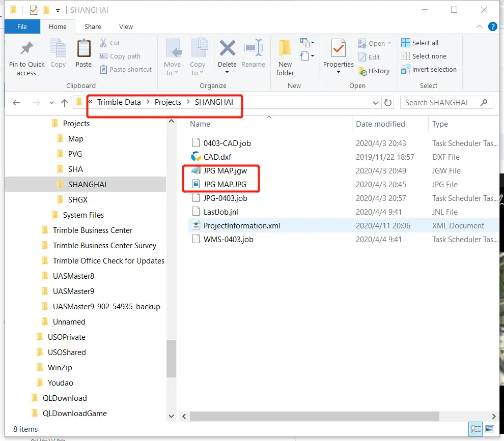The height and width of the screenshot is (441, 504).
Task: Click the Pin to Quick access icon
Action: click(x=26, y=48)
